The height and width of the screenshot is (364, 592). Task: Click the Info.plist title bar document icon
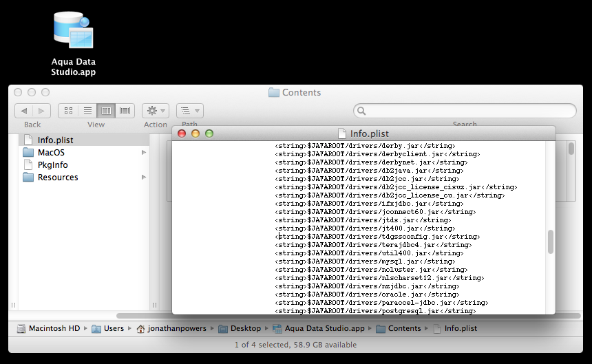(342, 133)
